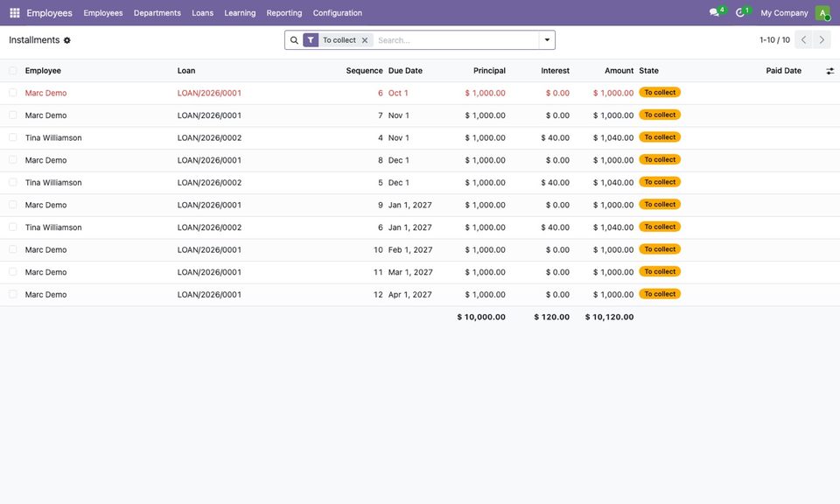The width and height of the screenshot is (840, 504).
Task: Go to next page of records
Action: pos(822,40)
